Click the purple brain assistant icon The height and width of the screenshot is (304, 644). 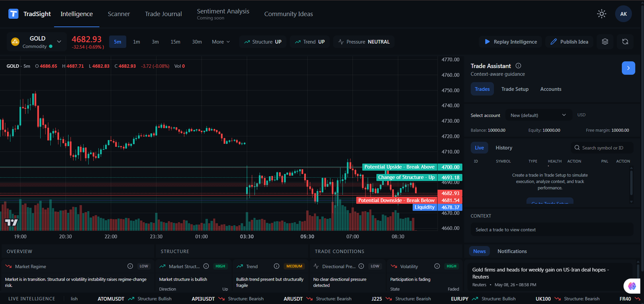click(633, 286)
